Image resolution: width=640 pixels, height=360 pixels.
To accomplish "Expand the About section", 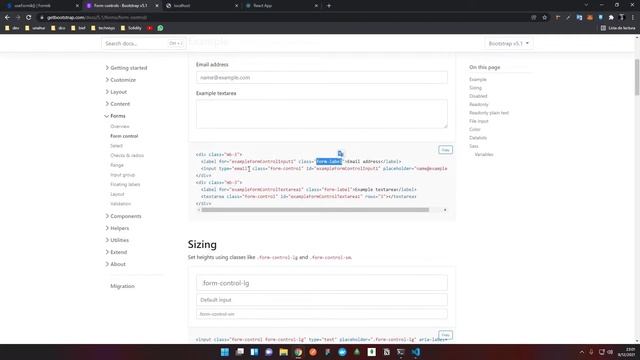I will click(x=116, y=264).
